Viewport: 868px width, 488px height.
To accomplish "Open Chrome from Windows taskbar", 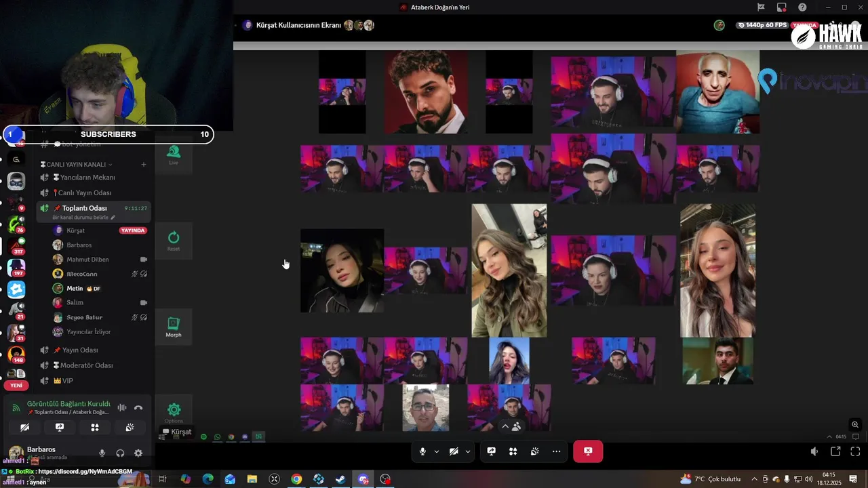I will click(296, 479).
